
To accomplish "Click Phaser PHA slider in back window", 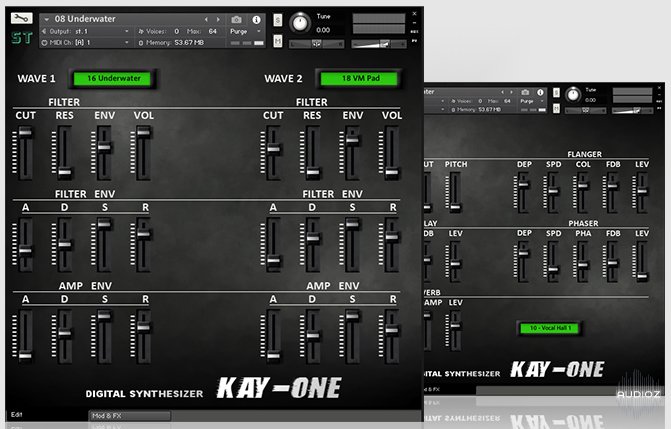I will point(582,262).
